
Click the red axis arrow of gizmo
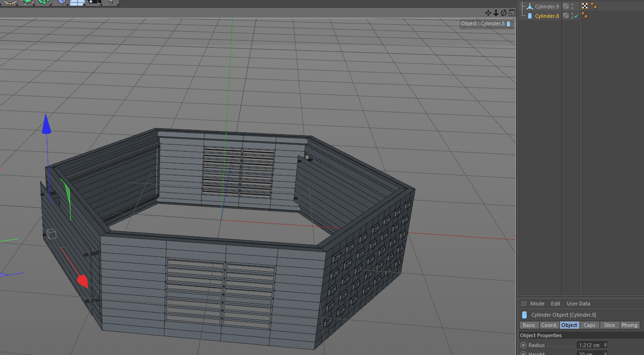point(82,281)
